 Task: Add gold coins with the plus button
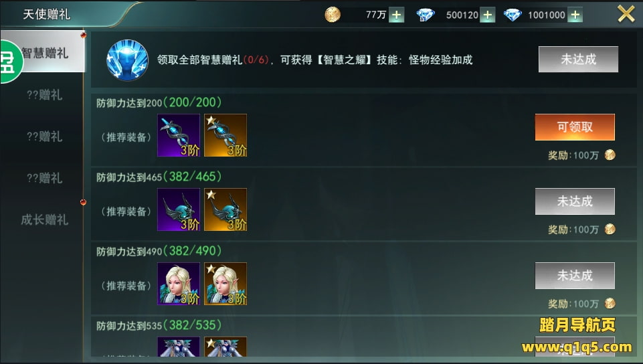[x=396, y=15]
